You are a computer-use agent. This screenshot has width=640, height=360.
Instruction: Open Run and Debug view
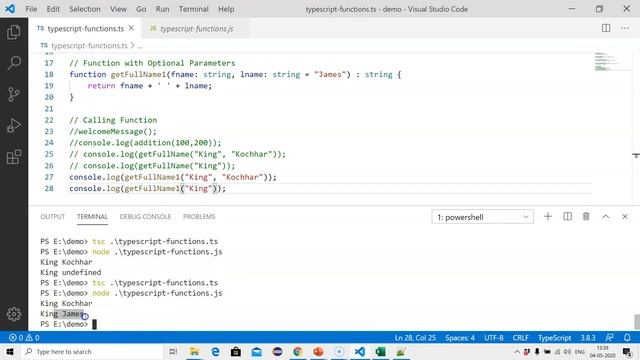14,126
